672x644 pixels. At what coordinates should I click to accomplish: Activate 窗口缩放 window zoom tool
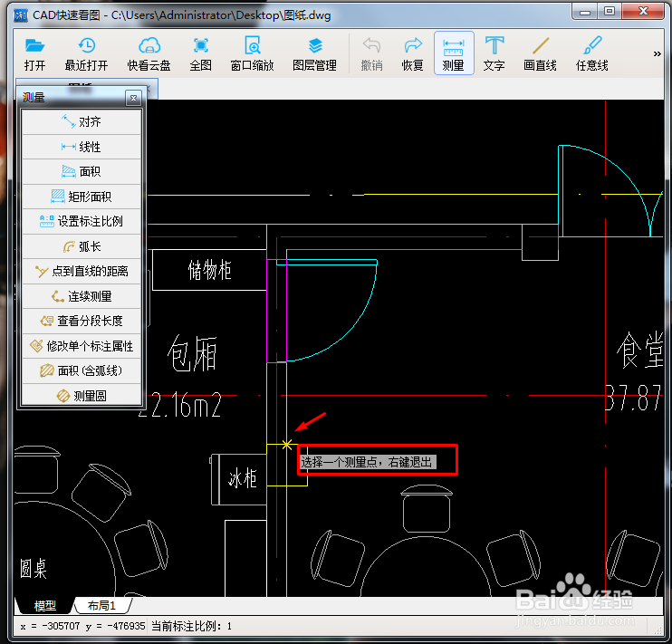pyautogui.click(x=252, y=54)
